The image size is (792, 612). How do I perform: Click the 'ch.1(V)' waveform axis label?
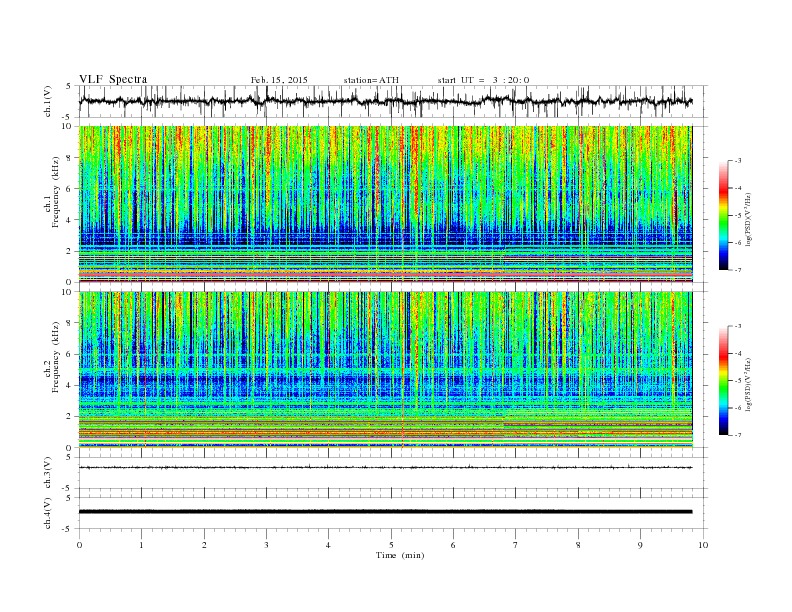point(48,101)
